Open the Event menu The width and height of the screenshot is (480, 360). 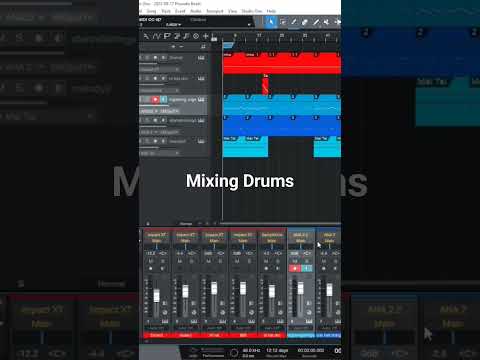point(180,11)
